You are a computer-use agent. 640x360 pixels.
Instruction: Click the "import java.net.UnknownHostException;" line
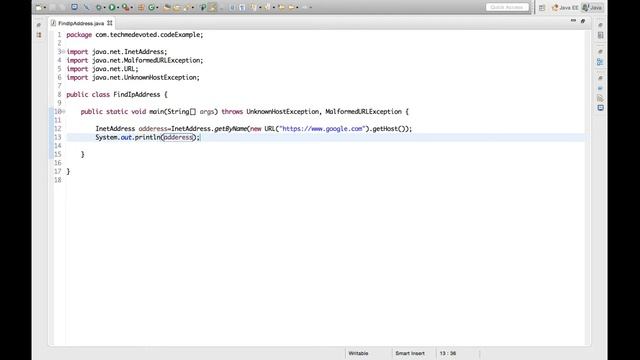(133, 78)
